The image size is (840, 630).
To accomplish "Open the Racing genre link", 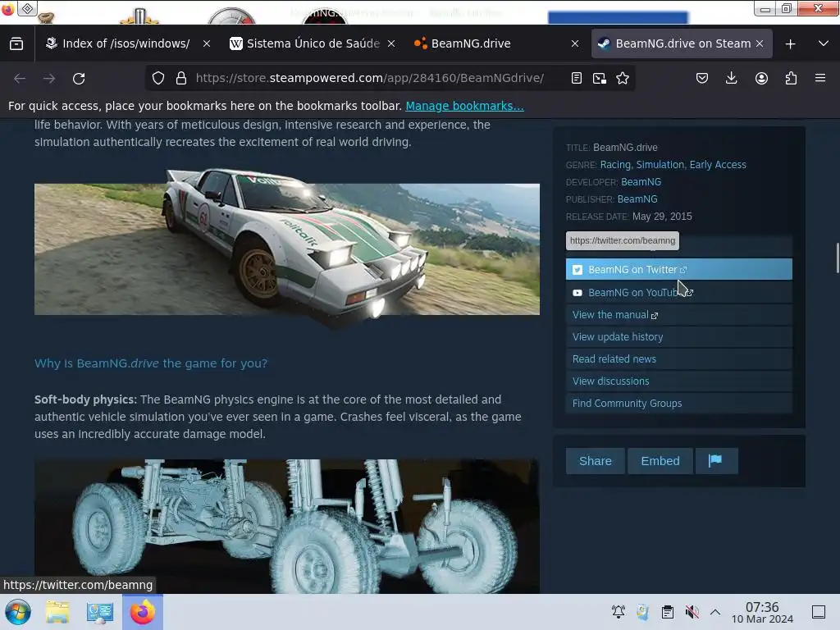I will tap(615, 164).
